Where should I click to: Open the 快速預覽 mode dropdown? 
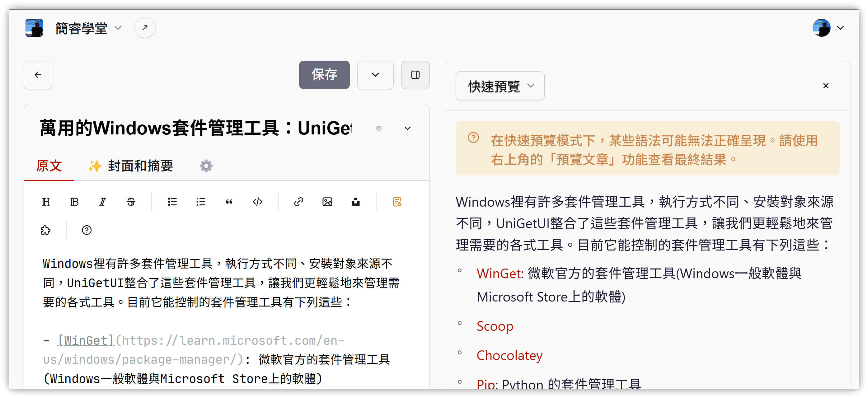pyautogui.click(x=500, y=86)
